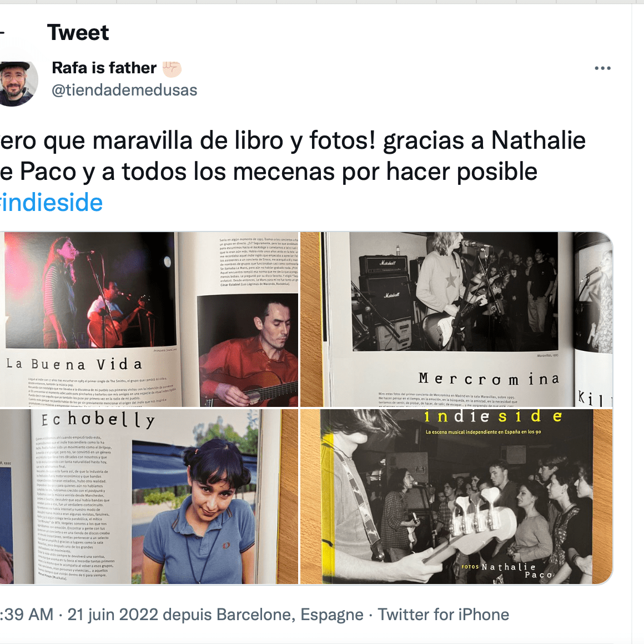Open the Mercromina book page photo
The height and width of the screenshot is (644, 644).
click(457, 319)
